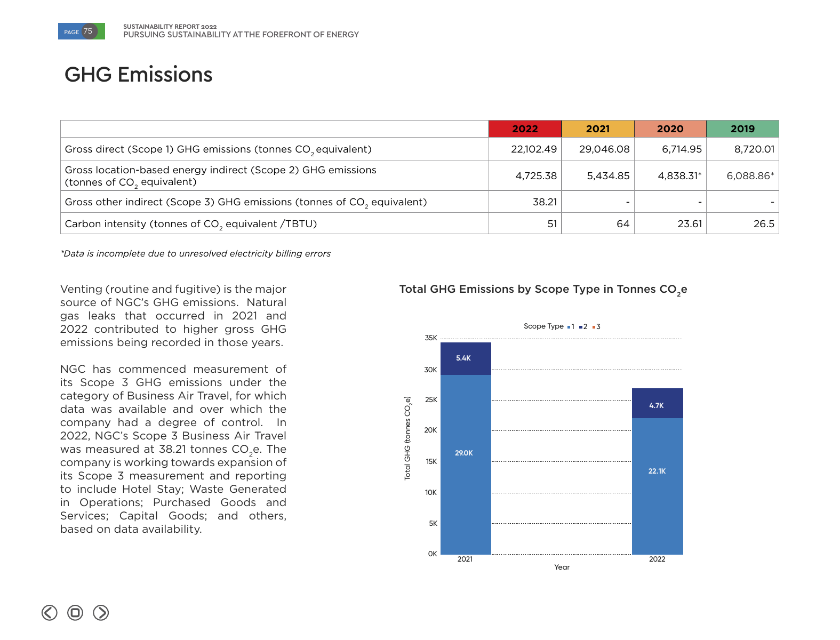Viewport: 840px width, 640px height.
Task: Click the Sustainability Report 2022 header text
Action: (x=170, y=27)
